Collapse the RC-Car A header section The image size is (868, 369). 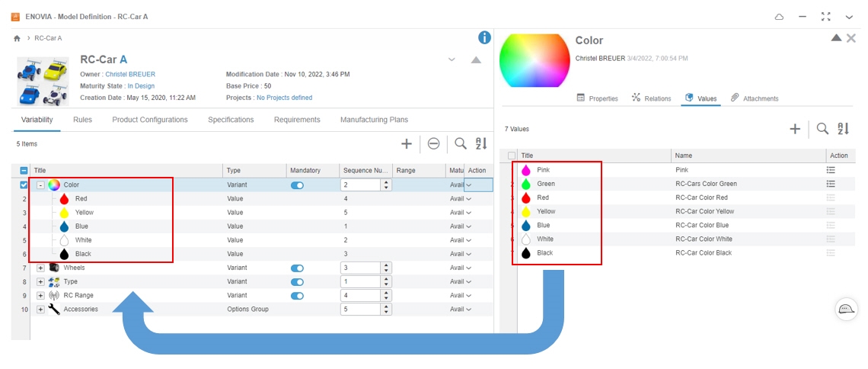point(476,59)
